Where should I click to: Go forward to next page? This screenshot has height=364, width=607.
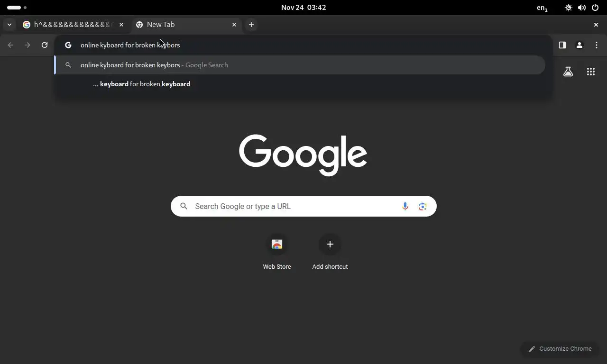click(28, 45)
